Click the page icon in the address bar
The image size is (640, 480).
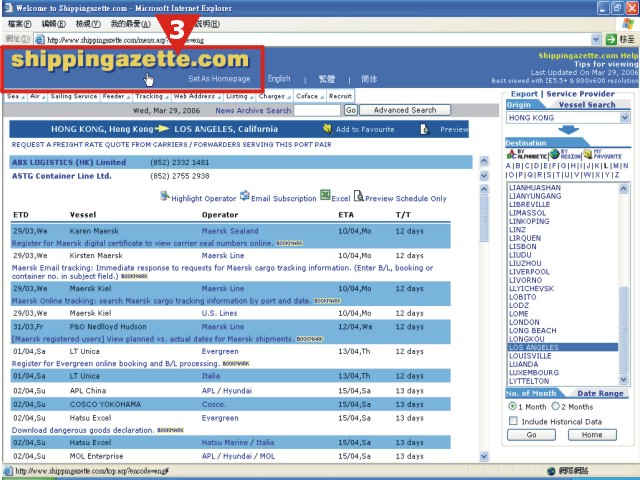click(x=40, y=40)
